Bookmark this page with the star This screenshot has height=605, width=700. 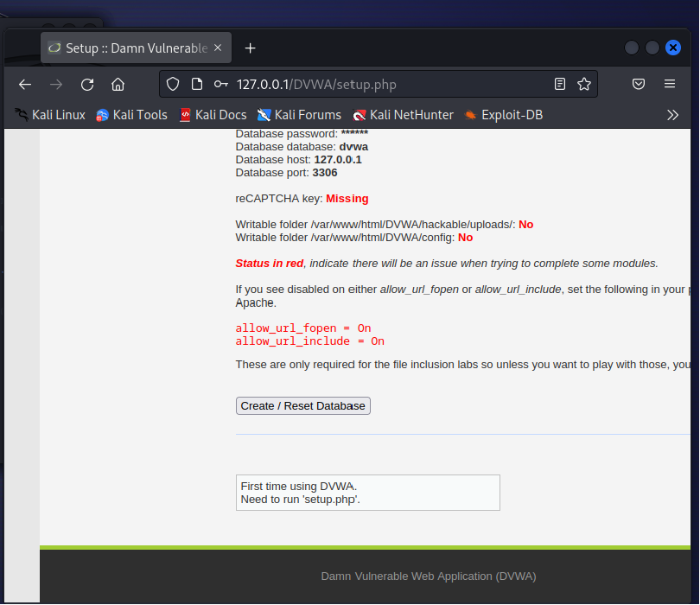click(584, 84)
